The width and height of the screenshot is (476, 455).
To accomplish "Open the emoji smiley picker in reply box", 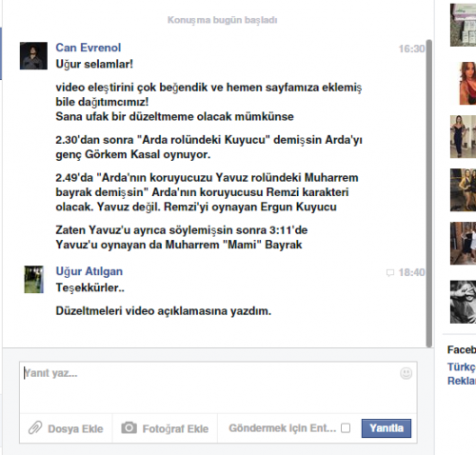I will pyautogui.click(x=406, y=373).
